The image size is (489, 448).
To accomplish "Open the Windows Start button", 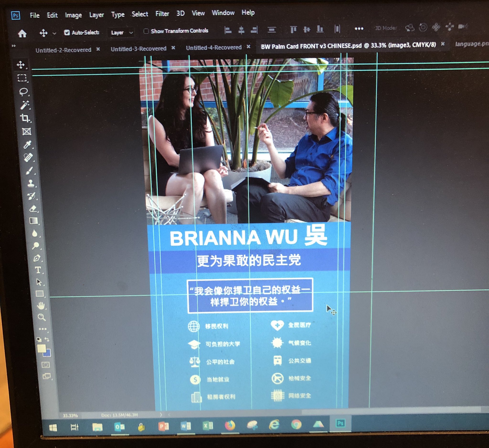I will tap(53, 428).
